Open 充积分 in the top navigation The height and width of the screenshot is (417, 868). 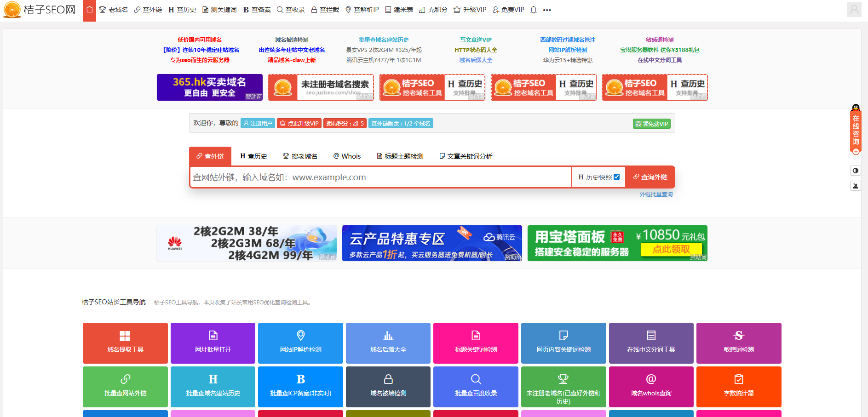[433, 10]
